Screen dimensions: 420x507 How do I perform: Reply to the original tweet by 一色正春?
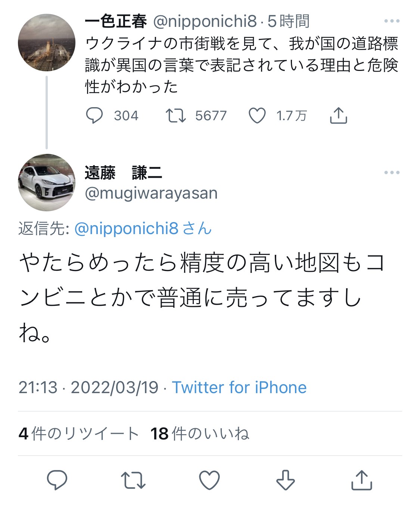(x=94, y=115)
